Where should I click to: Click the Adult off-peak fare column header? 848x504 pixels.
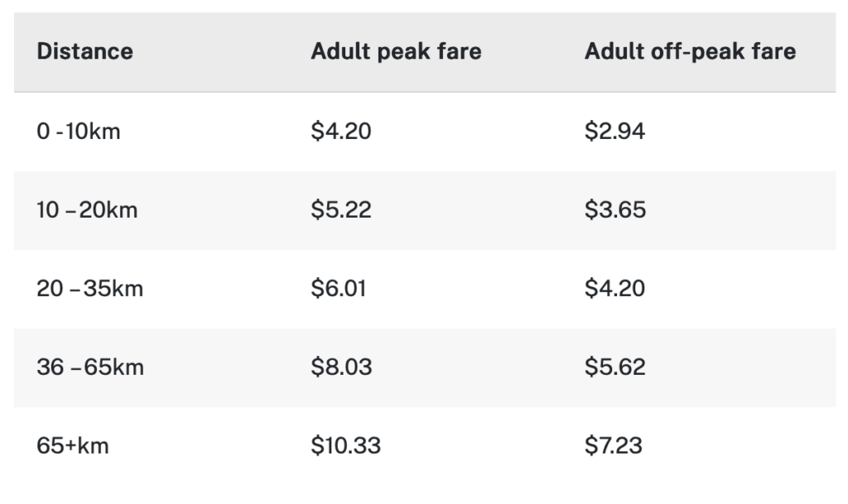click(x=690, y=52)
